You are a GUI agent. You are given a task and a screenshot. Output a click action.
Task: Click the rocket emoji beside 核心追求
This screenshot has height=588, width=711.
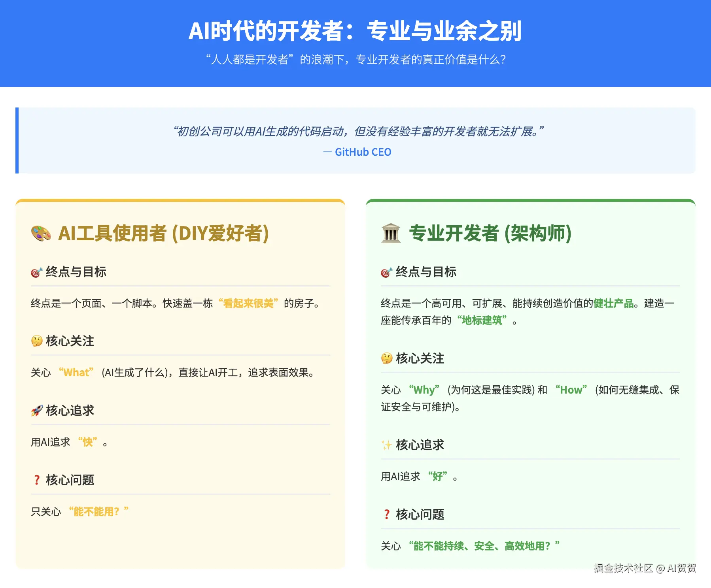click(37, 411)
